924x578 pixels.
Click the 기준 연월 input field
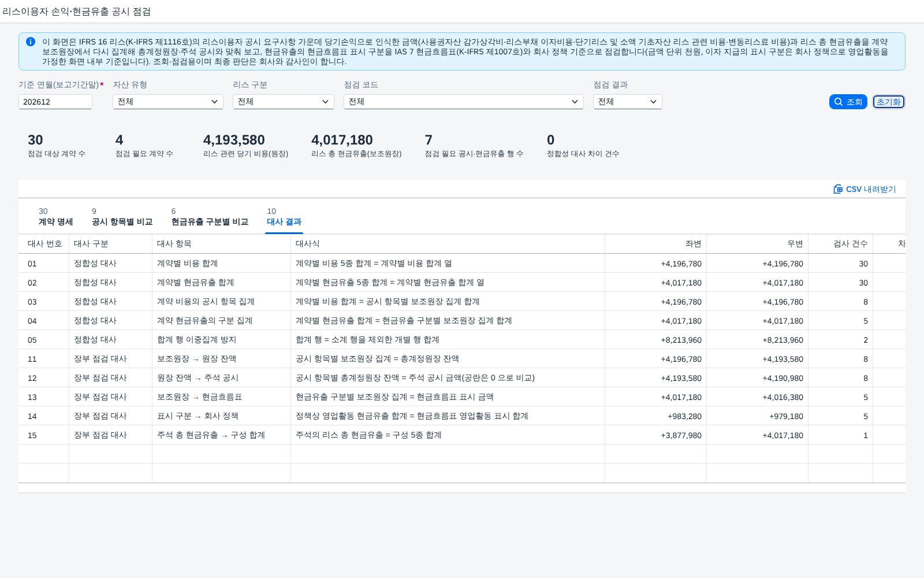[x=55, y=102]
